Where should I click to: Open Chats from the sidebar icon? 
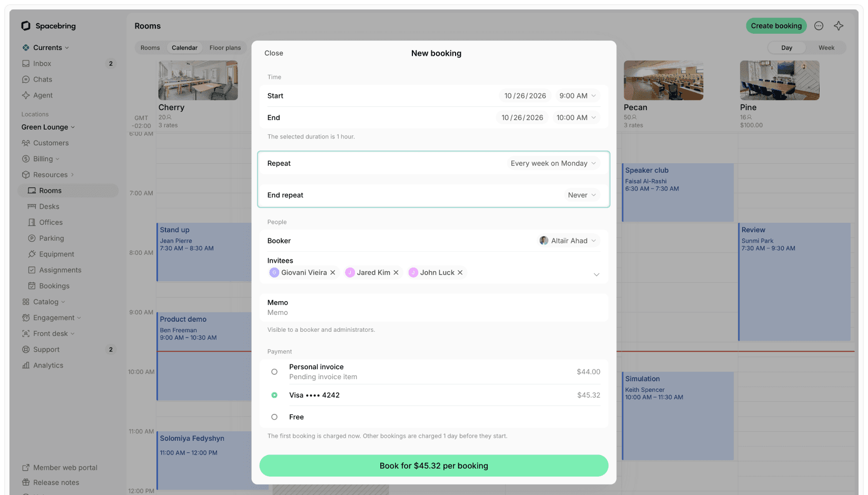(26, 80)
